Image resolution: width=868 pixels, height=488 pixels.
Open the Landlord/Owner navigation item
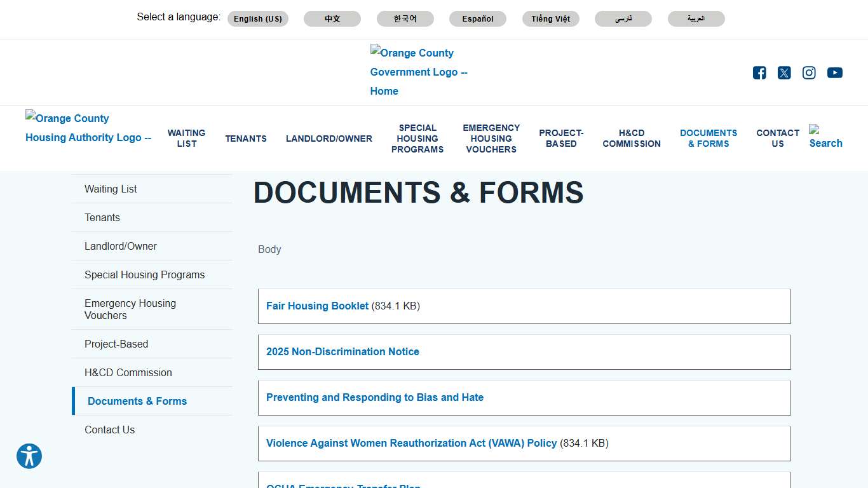coord(329,139)
